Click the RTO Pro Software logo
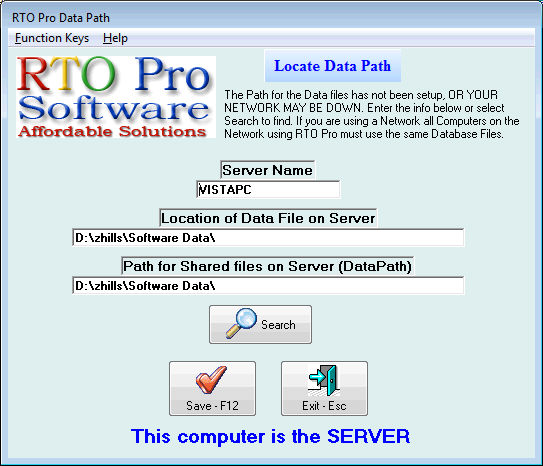 (x=116, y=97)
